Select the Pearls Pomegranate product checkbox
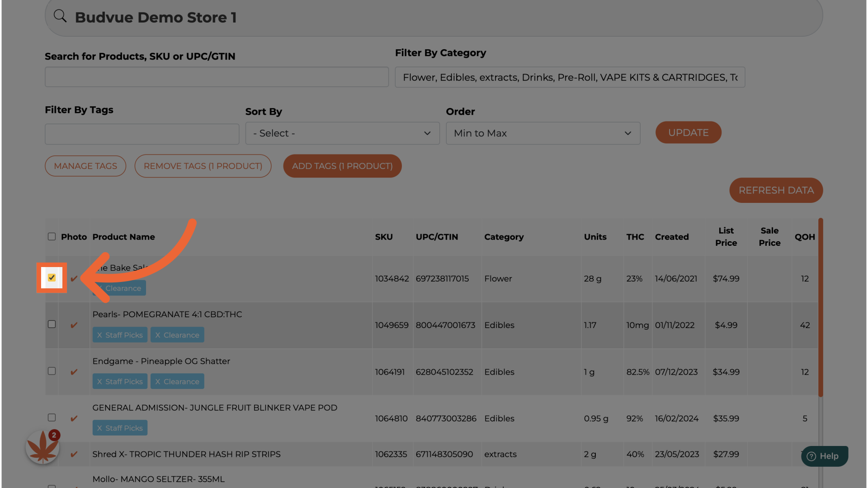The image size is (868, 488). (x=52, y=324)
